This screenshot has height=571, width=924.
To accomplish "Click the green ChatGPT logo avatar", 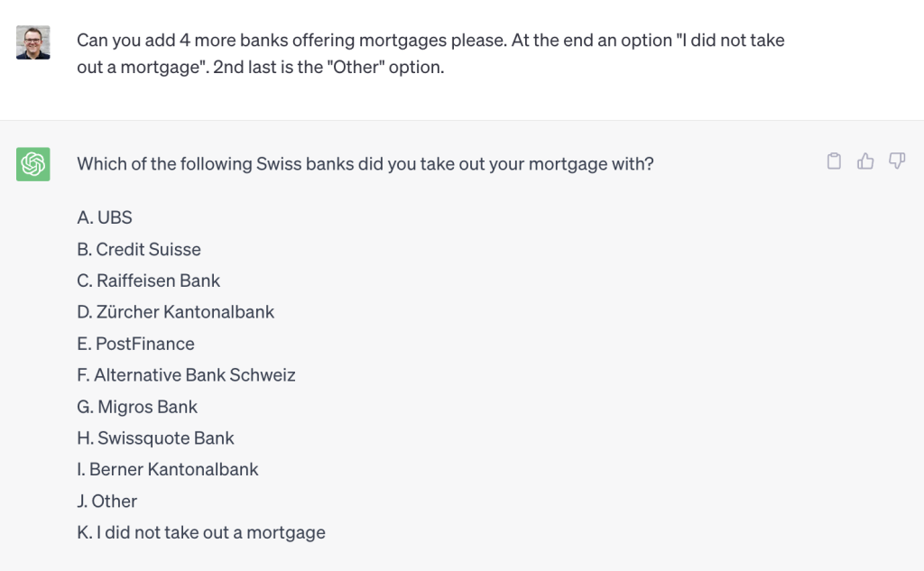I will coord(33,164).
